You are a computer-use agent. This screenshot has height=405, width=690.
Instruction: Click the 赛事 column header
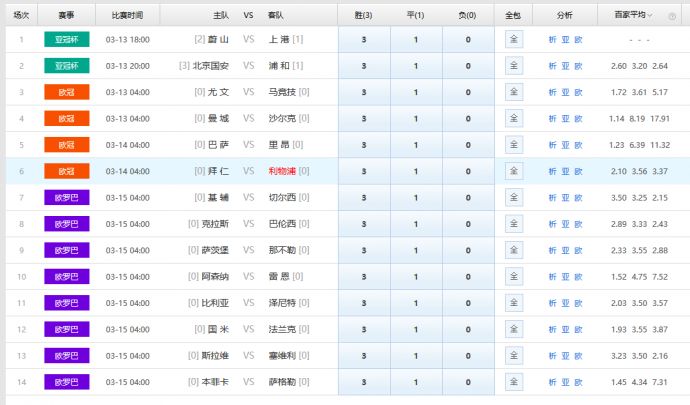(x=66, y=15)
